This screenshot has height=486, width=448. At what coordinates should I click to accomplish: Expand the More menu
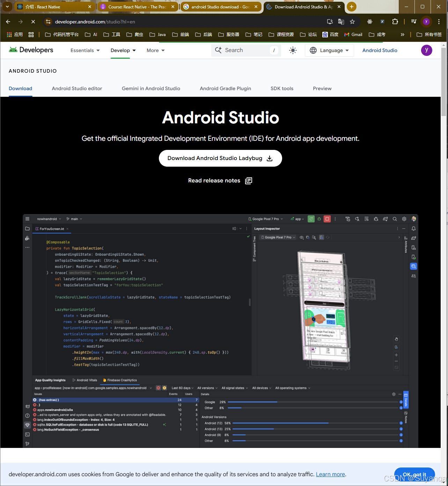155,50
